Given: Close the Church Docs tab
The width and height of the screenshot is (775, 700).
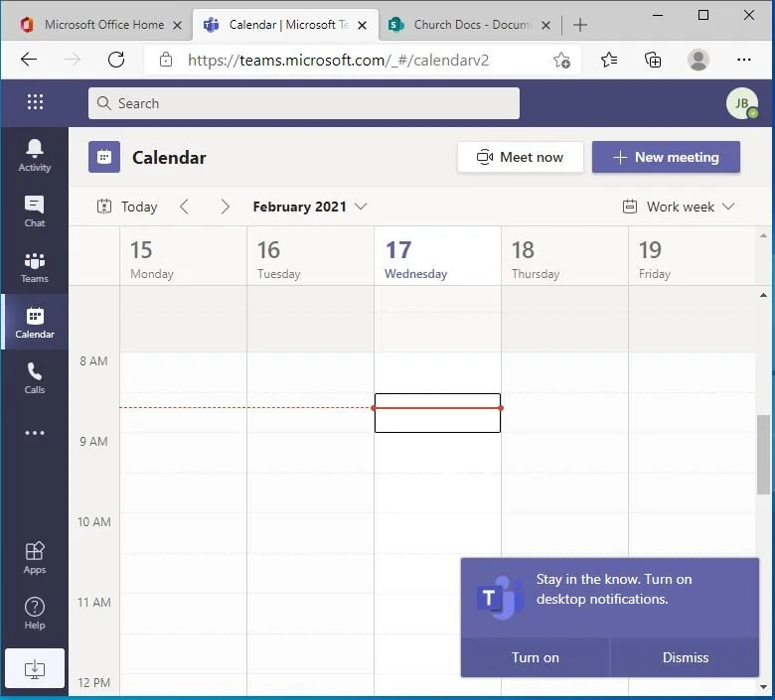Looking at the screenshot, I should 545,25.
